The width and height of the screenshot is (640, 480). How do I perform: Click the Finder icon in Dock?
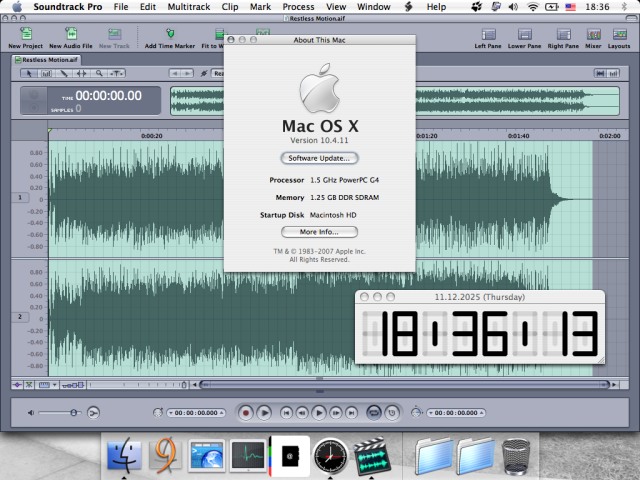(123, 456)
